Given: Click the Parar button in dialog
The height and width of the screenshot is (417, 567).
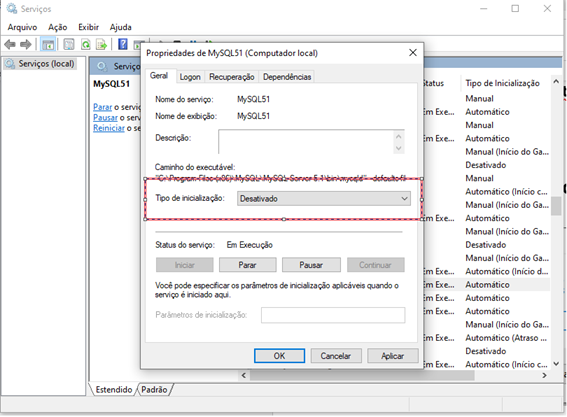Looking at the screenshot, I should tap(247, 265).
